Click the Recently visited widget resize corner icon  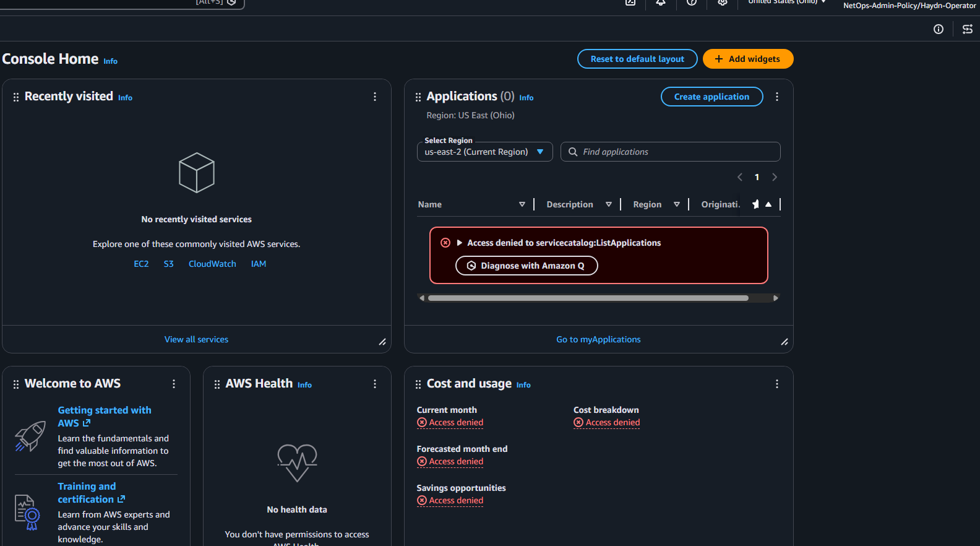click(x=382, y=342)
